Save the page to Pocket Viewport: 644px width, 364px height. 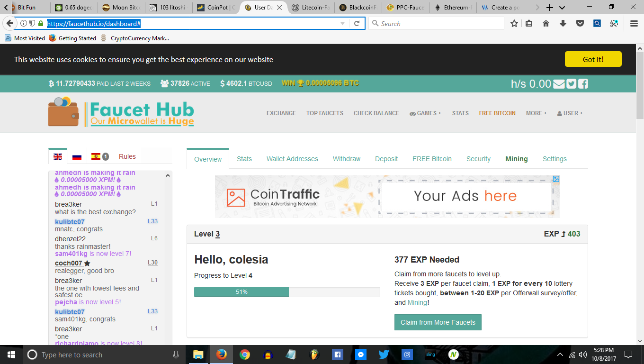pos(580,23)
